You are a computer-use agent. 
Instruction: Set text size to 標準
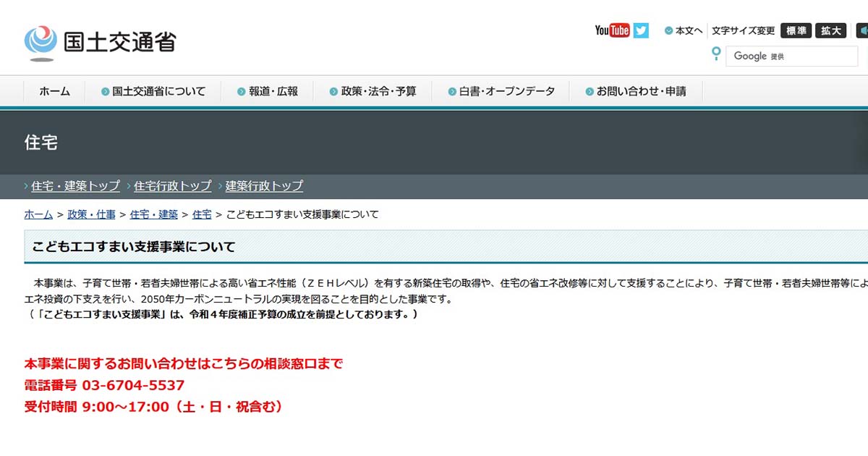coord(796,30)
